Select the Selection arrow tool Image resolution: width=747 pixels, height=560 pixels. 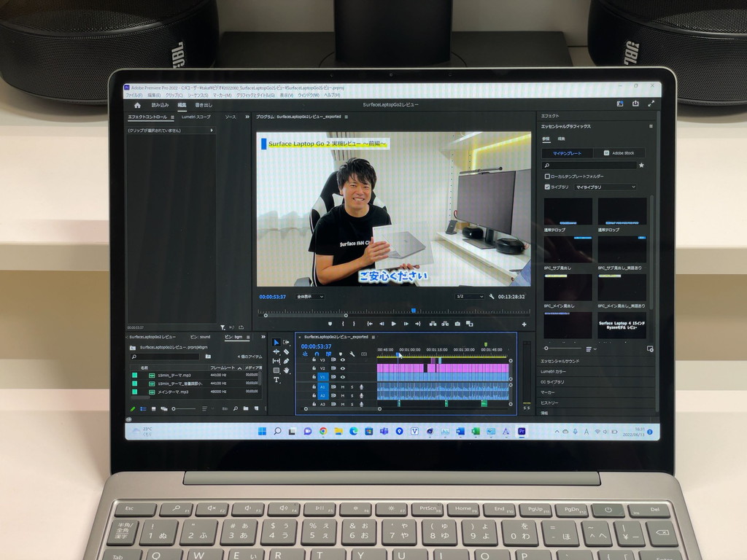pyautogui.click(x=276, y=343)
